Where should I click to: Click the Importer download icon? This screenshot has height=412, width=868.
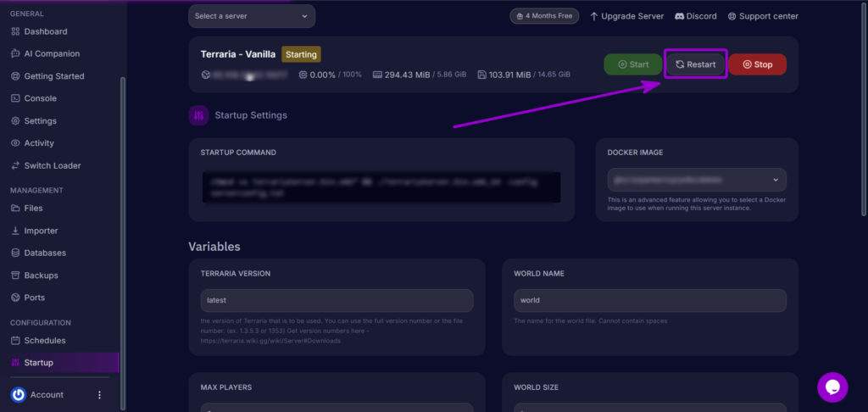coord(15,231)
